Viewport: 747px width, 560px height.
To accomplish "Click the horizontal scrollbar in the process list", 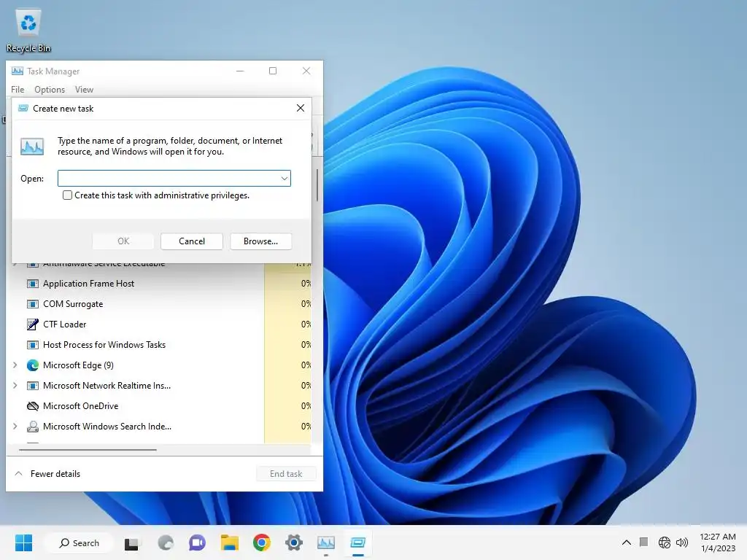I will [x=88, y=449].
